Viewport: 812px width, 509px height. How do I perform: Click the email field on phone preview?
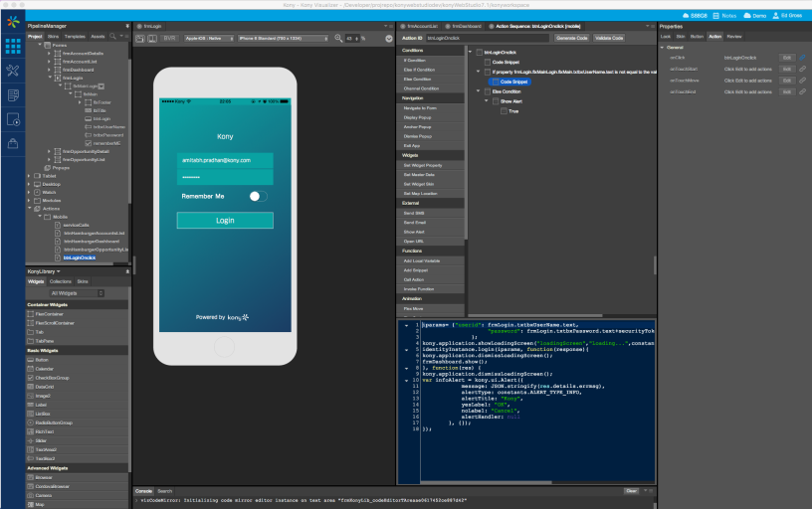pyautogui.click(x=225, y=160)
